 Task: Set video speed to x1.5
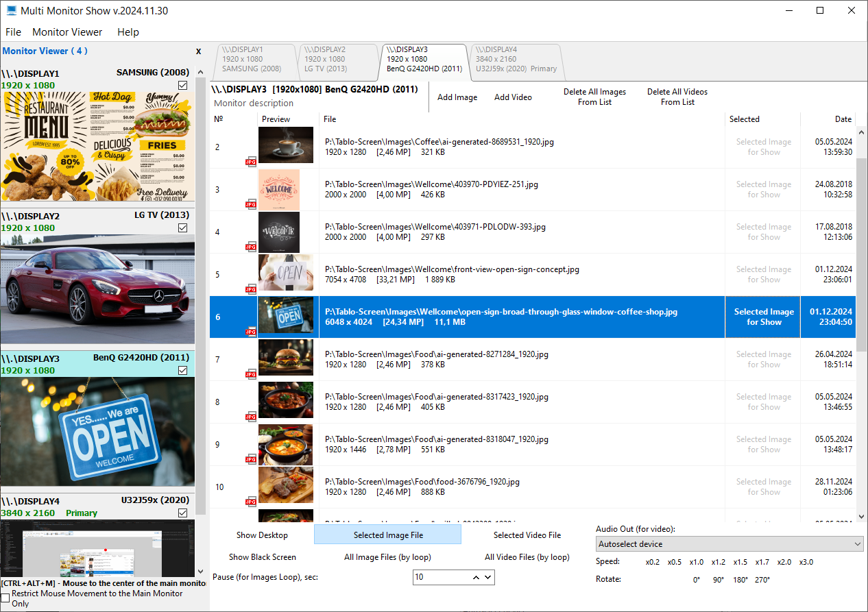(x=740, y=562)
